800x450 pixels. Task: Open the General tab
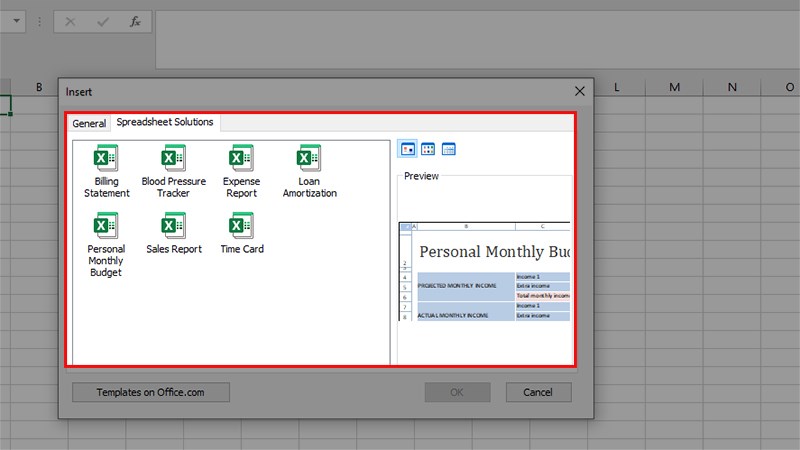[89, 123]
